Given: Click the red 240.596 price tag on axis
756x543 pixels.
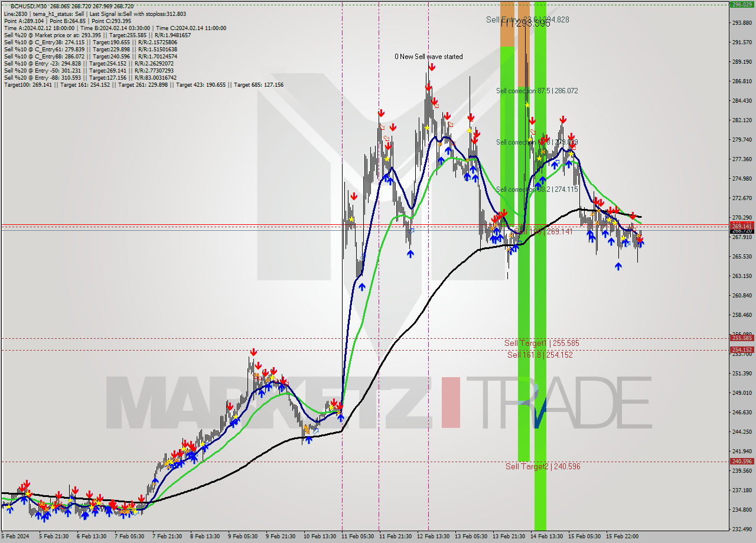Looking at the screenshot, I should [742, 462].
